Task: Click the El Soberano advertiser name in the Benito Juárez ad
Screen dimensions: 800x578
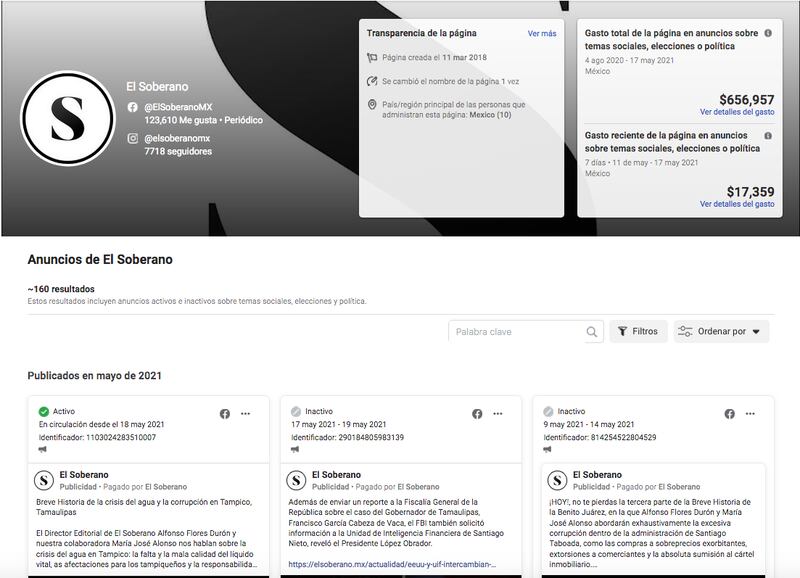Action: coord(597,474)
